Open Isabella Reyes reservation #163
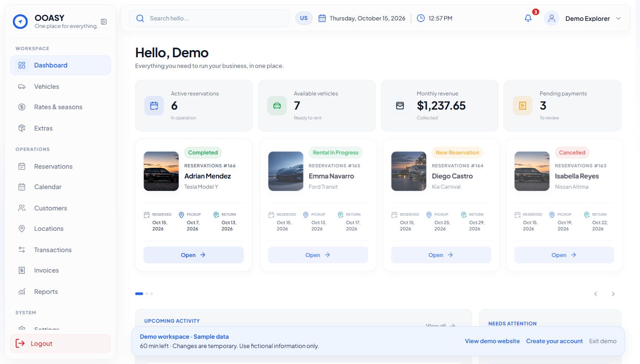 point(564,255)
